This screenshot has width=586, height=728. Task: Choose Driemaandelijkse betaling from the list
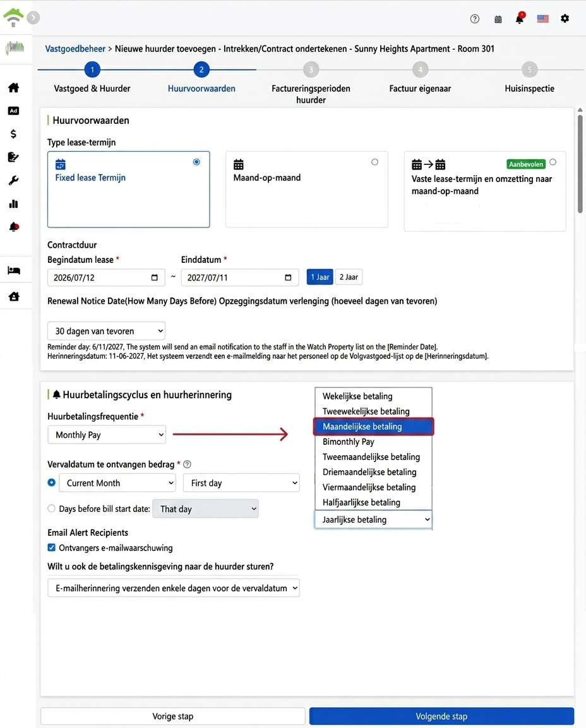[373, 472]
